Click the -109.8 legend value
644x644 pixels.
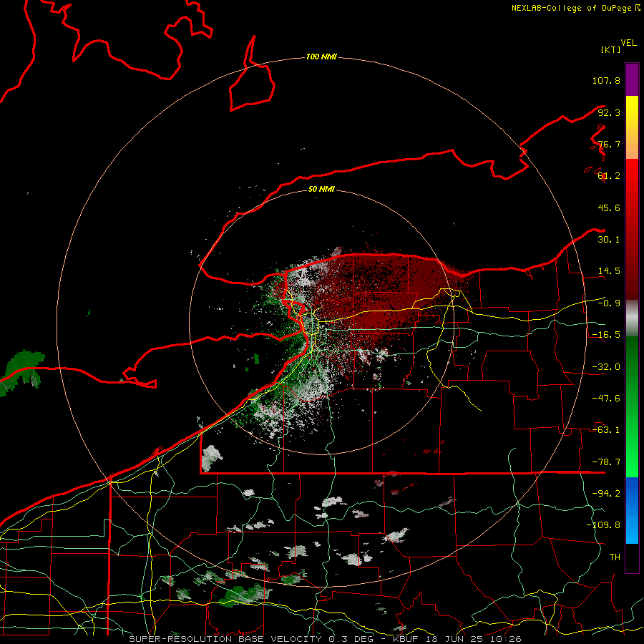point(603,525)
